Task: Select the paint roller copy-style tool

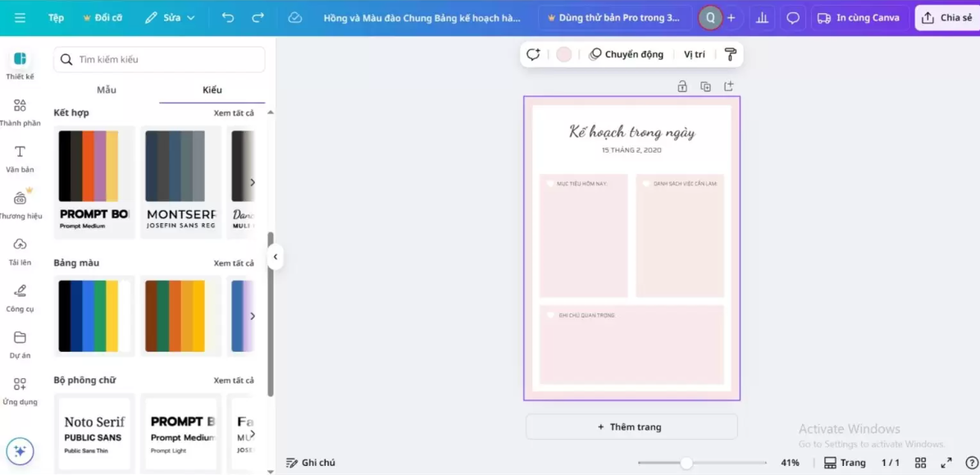Action: [728, 54]
